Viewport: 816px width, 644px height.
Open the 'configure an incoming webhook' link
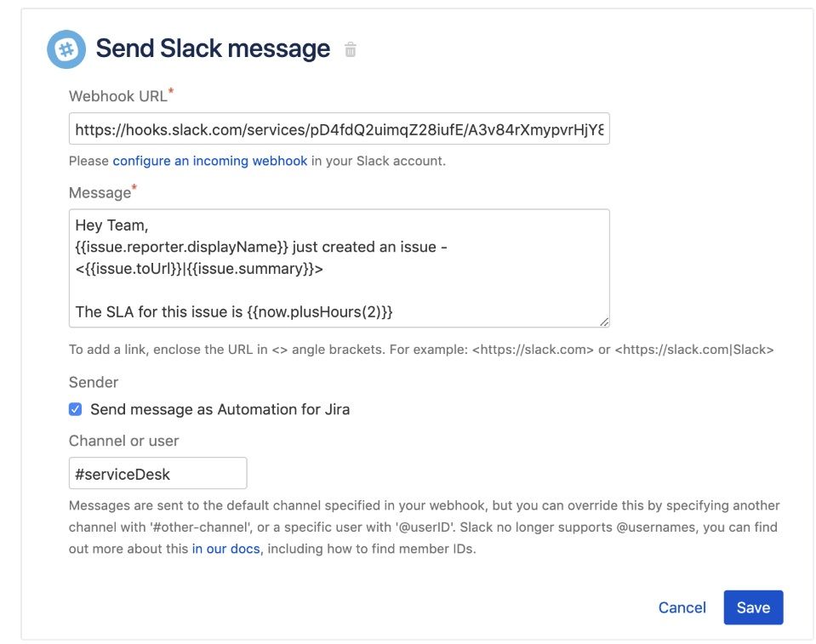[209, 161]
